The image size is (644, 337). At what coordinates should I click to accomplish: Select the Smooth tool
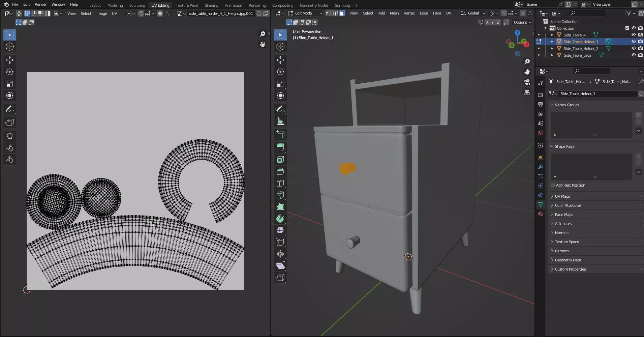tap(280, 230)
